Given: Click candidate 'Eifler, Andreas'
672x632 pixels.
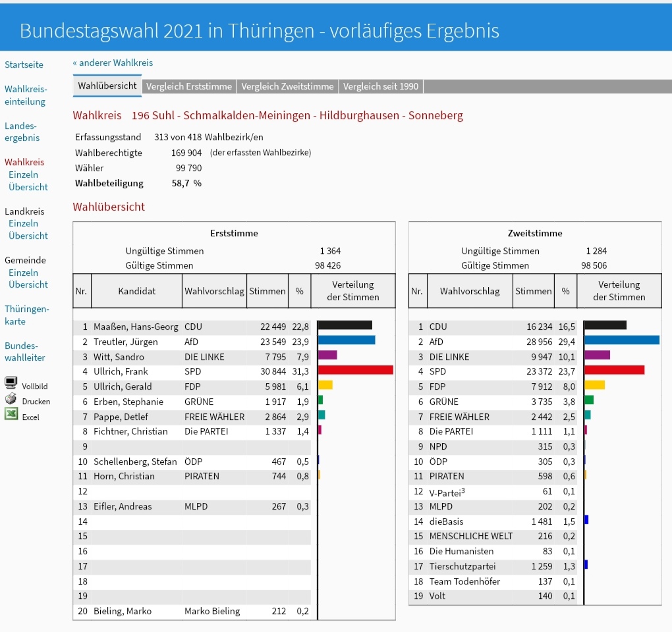Looking at the screenshot, I should tap(123, 506).
